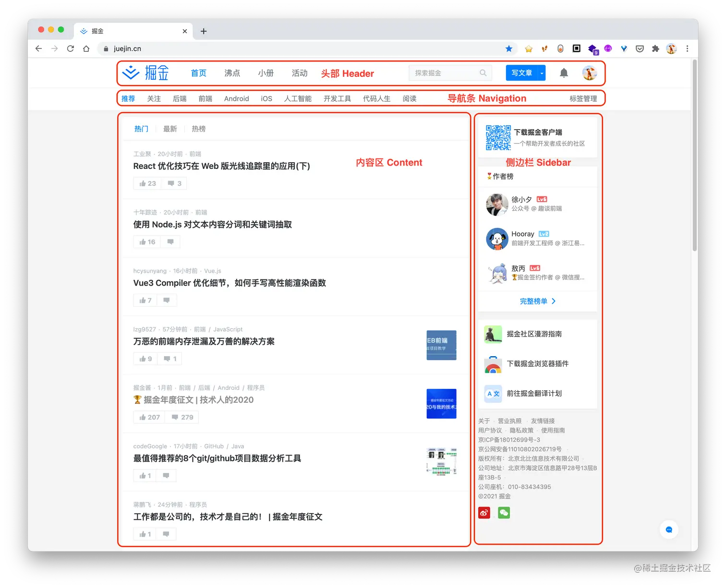Image resolution: width=726 pixels, height=588 pixels.
Task: Toggle like on the React 优化技巧 article
Action: (146, 183)
